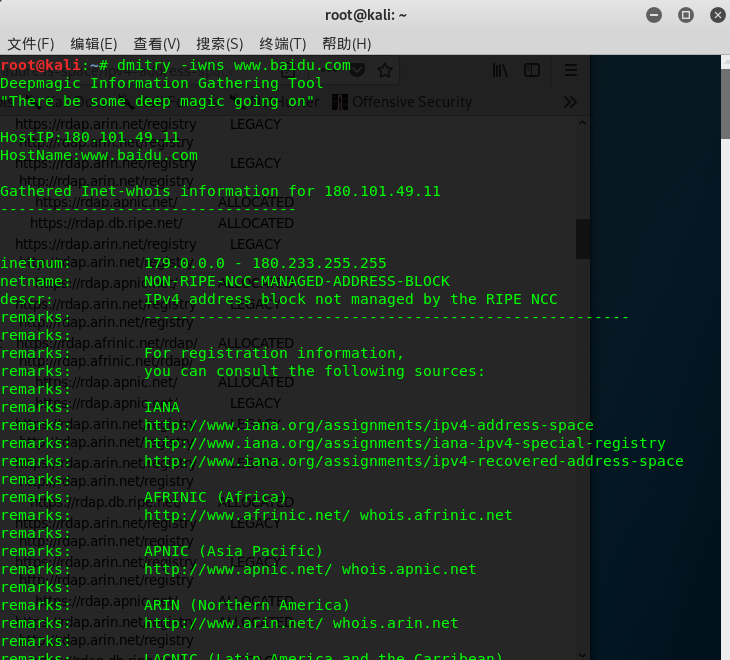
Task: Close the root@kali terminal window
Action: pos(717,15)
